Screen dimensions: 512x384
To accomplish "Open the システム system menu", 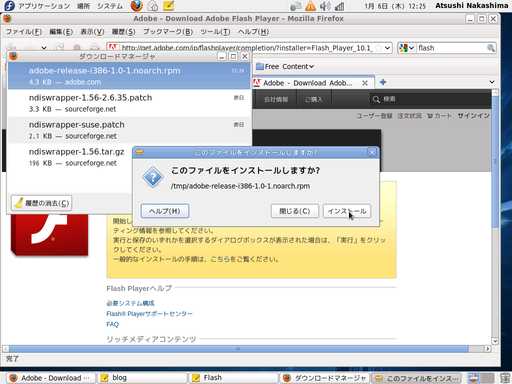I will pos(110,6).
